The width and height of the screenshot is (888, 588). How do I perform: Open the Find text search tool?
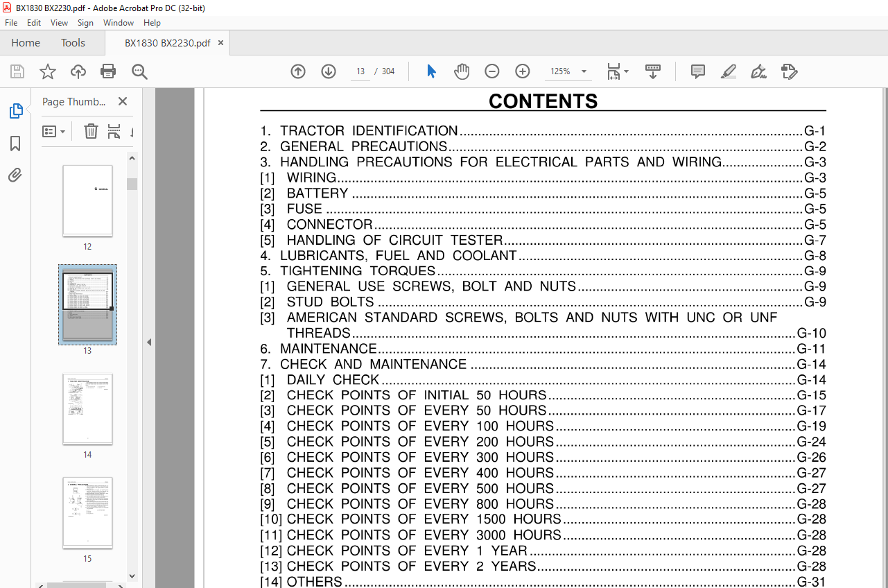pyautogui.click(x=139, y=71)
